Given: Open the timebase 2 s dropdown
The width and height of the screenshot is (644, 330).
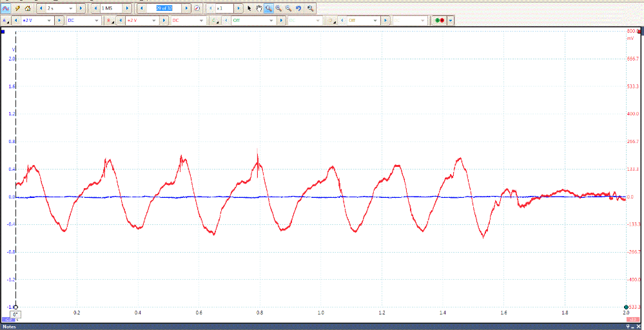Looking at the screenshot, I should (x=70, y=8).
